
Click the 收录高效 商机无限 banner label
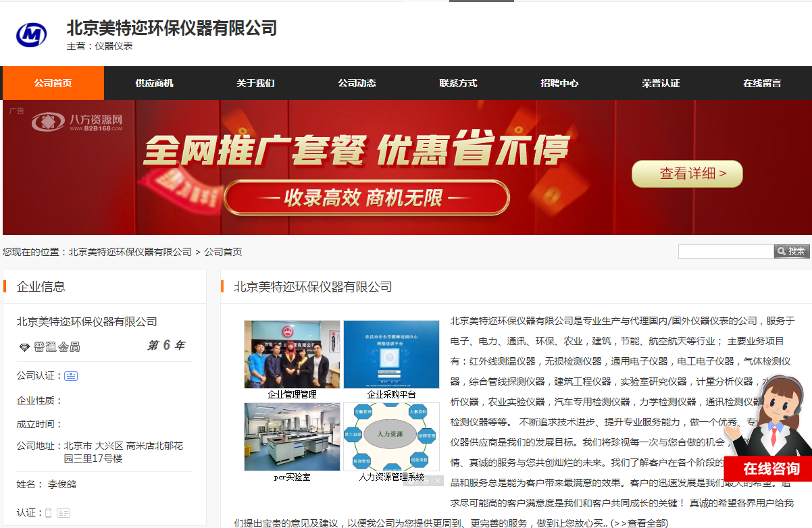click(365, 197)
